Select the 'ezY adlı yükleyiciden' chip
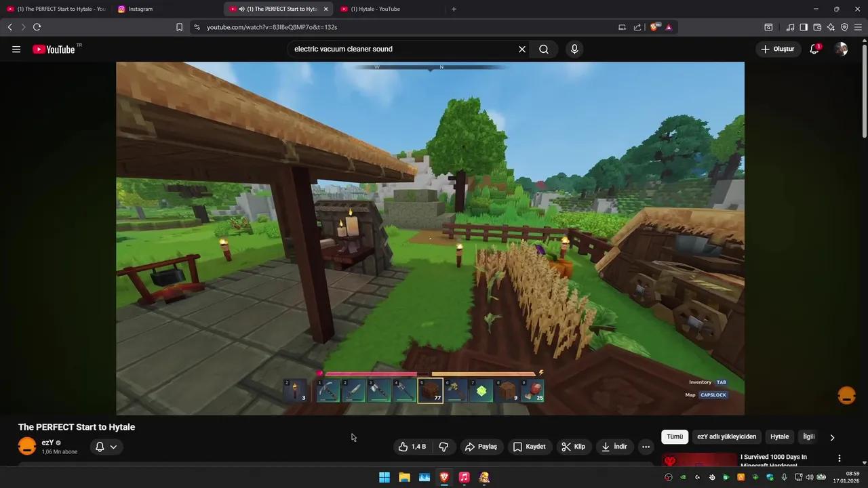Image resolution: width=868 pixels, height=488 pixels. click(x=726, y=437)
